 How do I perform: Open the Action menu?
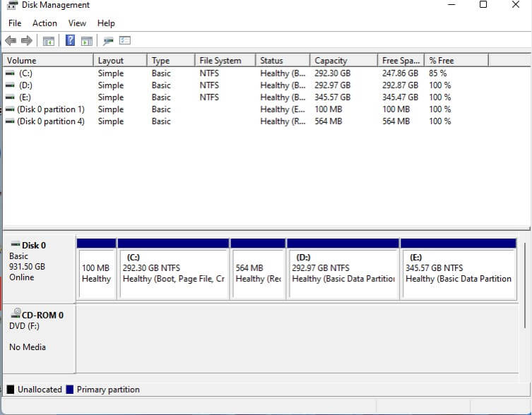coord(45,23)
